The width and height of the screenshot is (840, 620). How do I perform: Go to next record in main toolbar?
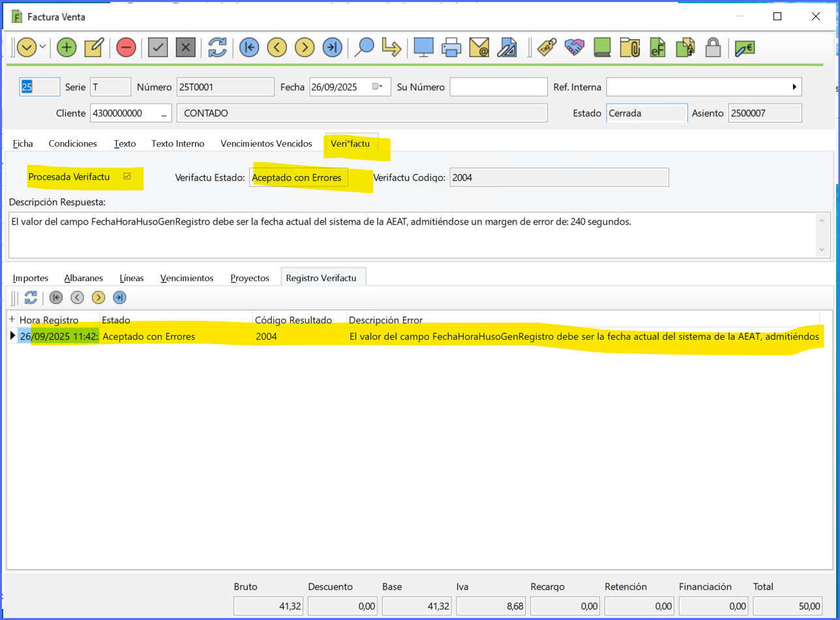[x=305, y=47]
